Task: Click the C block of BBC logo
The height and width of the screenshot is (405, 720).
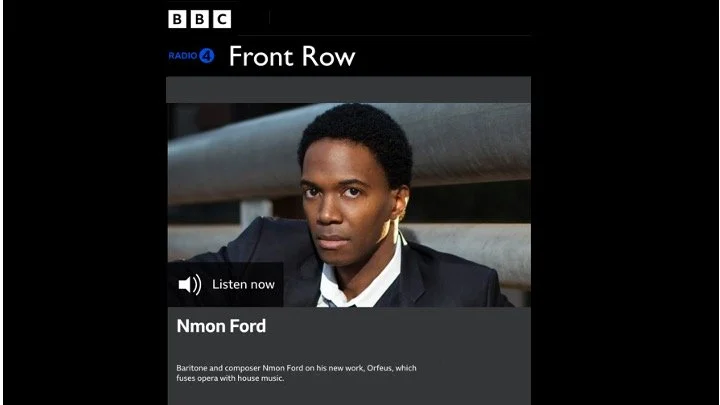Action: pyautogui.click(x=222, y=19)
